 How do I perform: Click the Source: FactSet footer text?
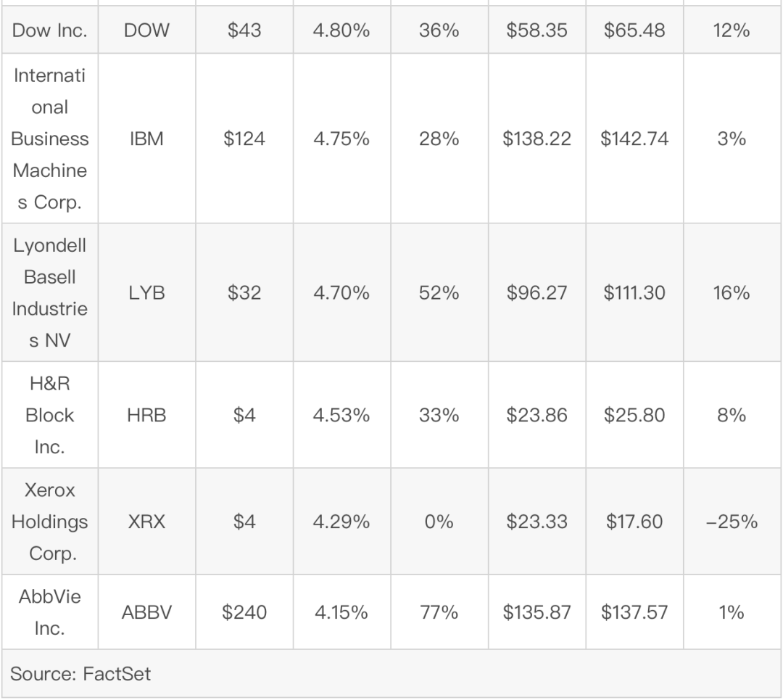80,673
